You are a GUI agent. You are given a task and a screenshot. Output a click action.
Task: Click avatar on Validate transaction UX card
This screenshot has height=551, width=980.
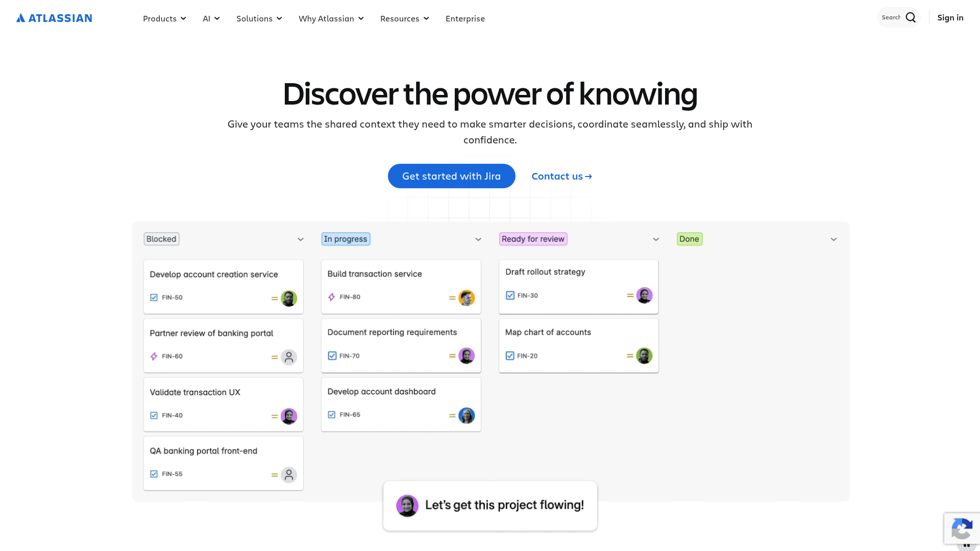289,416
